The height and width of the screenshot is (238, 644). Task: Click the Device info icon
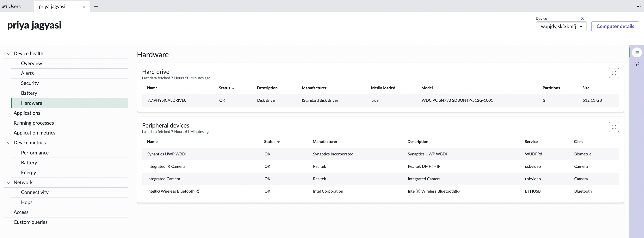tap(582, 18)
